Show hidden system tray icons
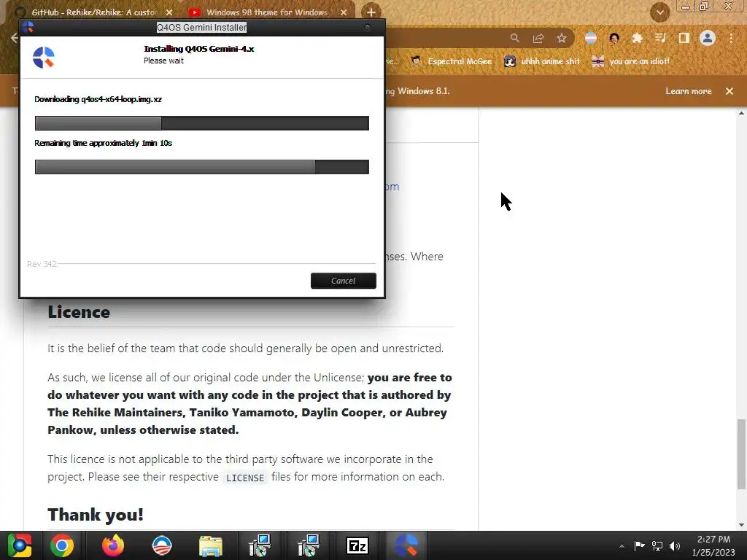 click(622, 546)
